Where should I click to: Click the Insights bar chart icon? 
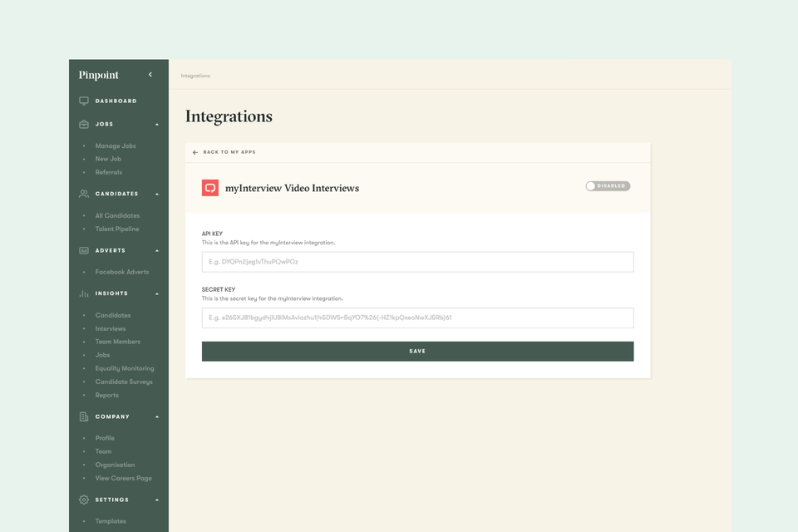(84, 293)
